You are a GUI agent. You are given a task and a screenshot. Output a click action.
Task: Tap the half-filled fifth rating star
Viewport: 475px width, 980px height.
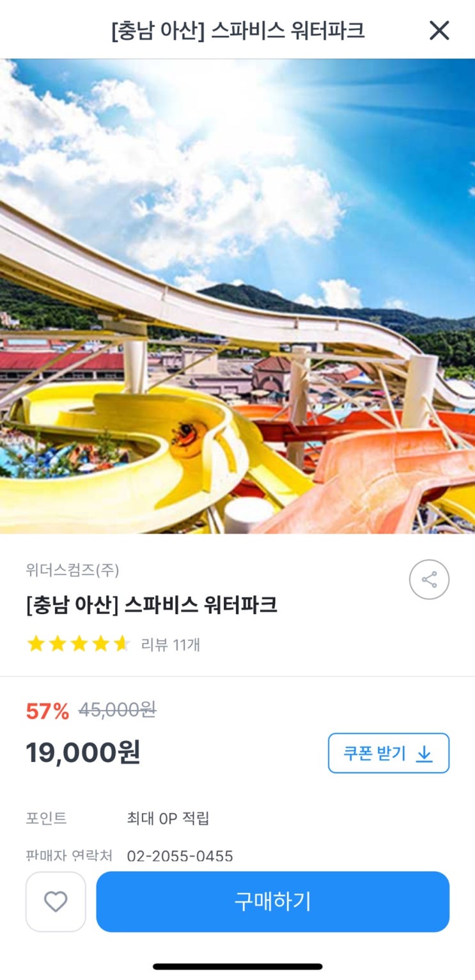(x=121, y=644)
